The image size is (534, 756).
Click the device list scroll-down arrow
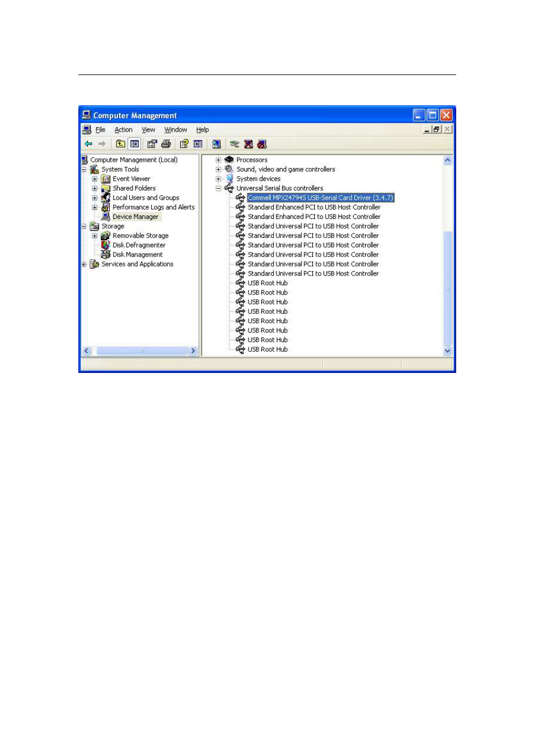coord(447,351)
